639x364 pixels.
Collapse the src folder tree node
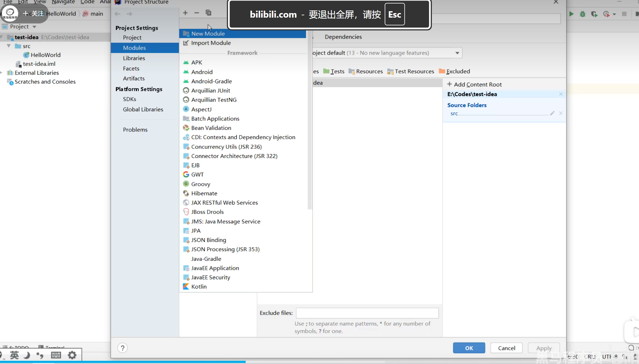(9, 46)
